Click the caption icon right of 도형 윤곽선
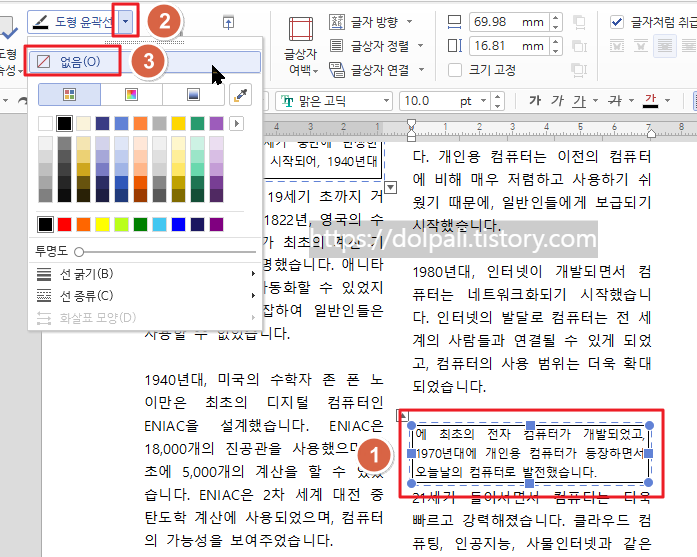Screen dimensions: 697x557 (228, 22)
